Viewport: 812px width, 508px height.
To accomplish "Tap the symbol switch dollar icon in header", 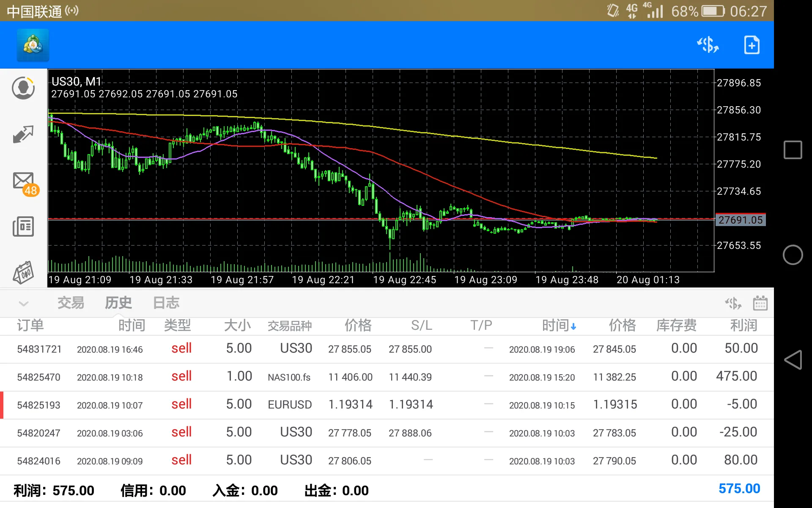I will [x=708, y=45].
